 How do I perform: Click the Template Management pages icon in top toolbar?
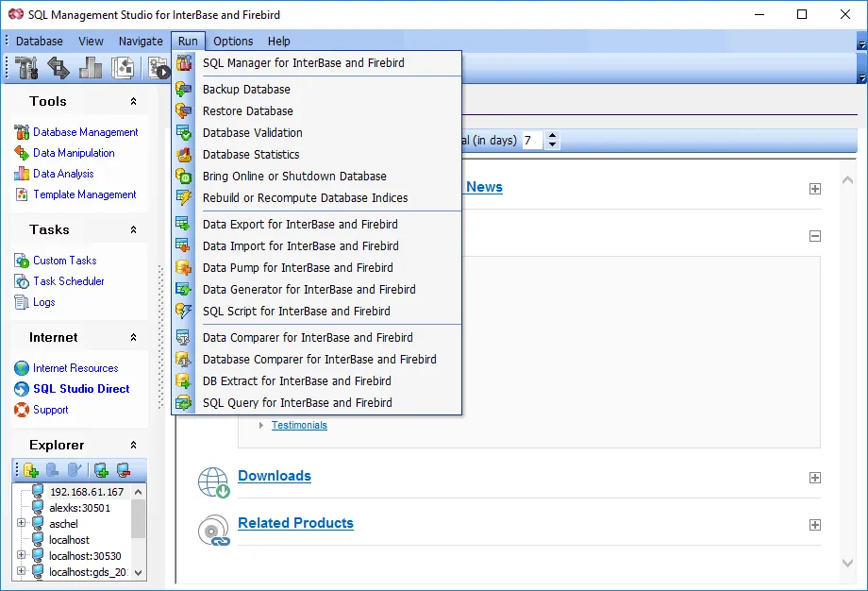coord(123,68)
